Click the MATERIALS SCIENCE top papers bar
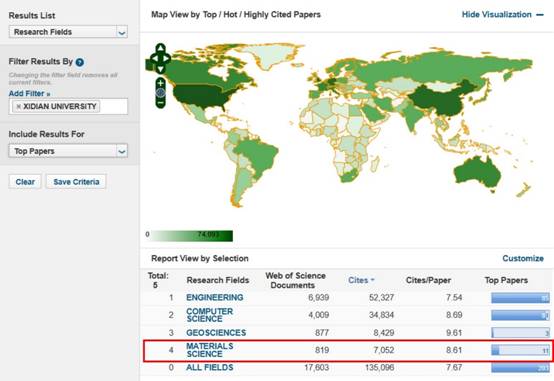Screen dimensions: 554x381 click(x=520, y=351)
